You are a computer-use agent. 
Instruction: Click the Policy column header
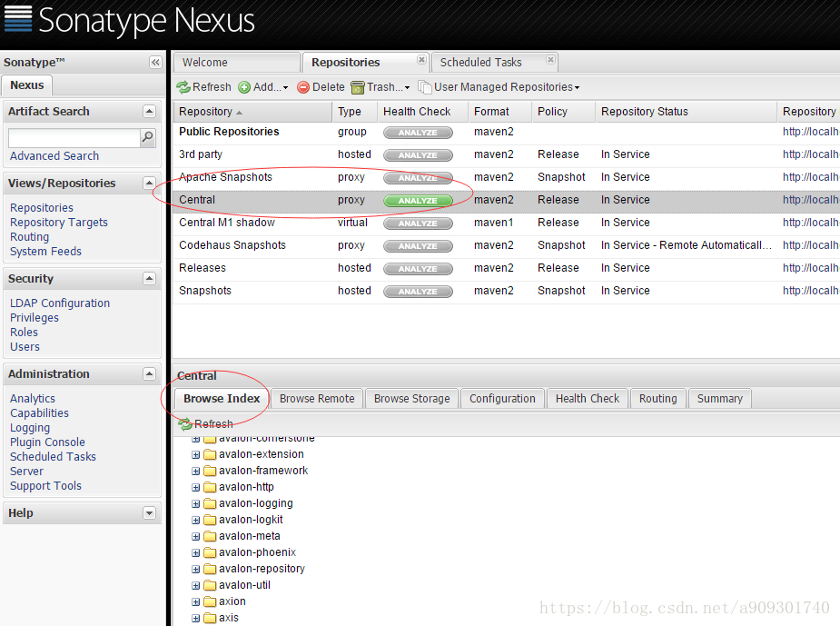tap(563, 112)
